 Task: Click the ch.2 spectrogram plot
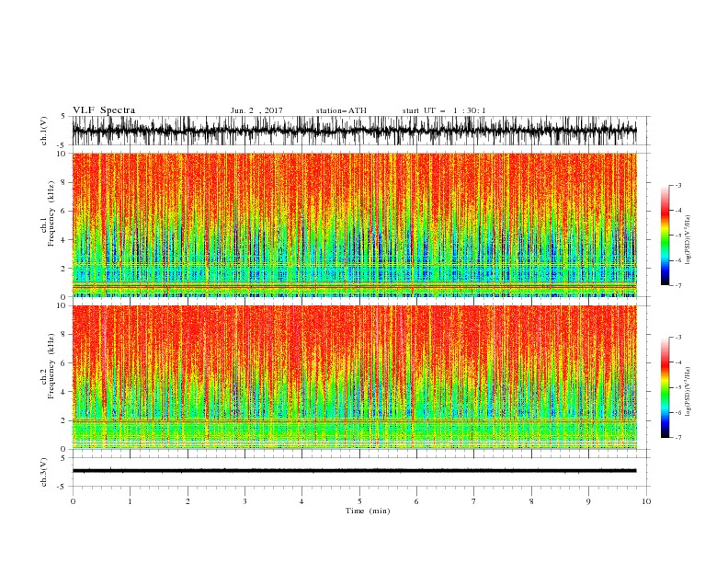[354, 377]
